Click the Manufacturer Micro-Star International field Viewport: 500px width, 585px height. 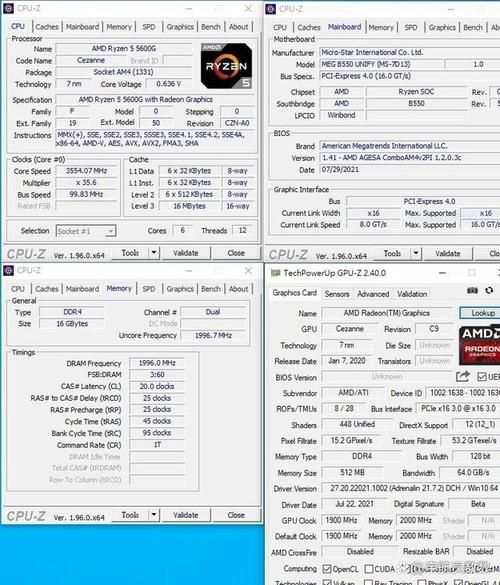coord(410,52)
